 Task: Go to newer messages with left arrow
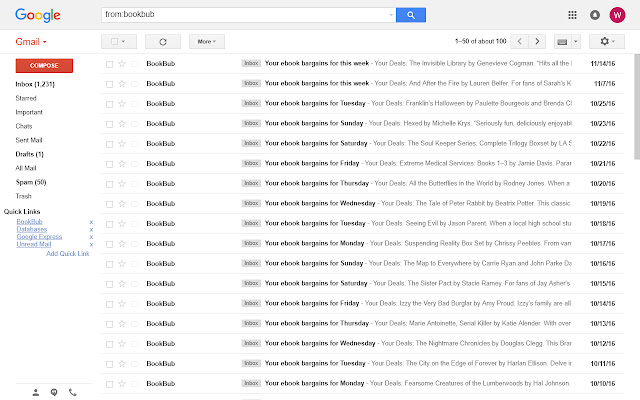pyautogui.click(x=520, y=41)
